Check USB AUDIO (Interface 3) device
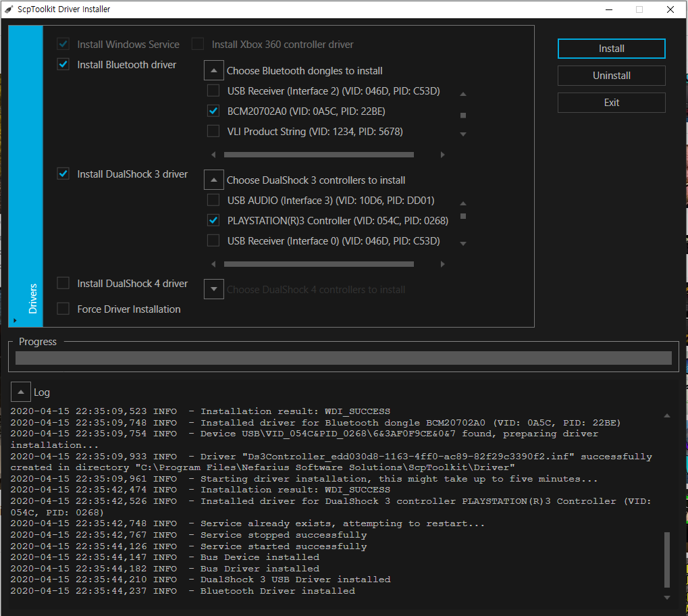Screen dimensions: 688x616 (213, 200)
